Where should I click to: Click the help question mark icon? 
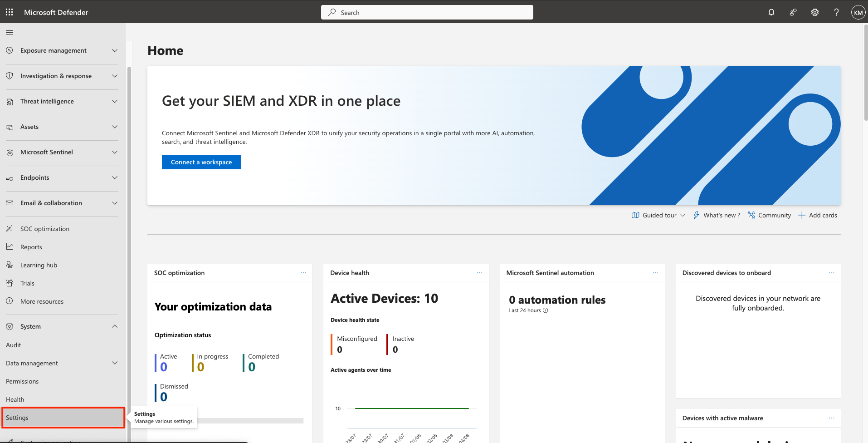(836, 12)
